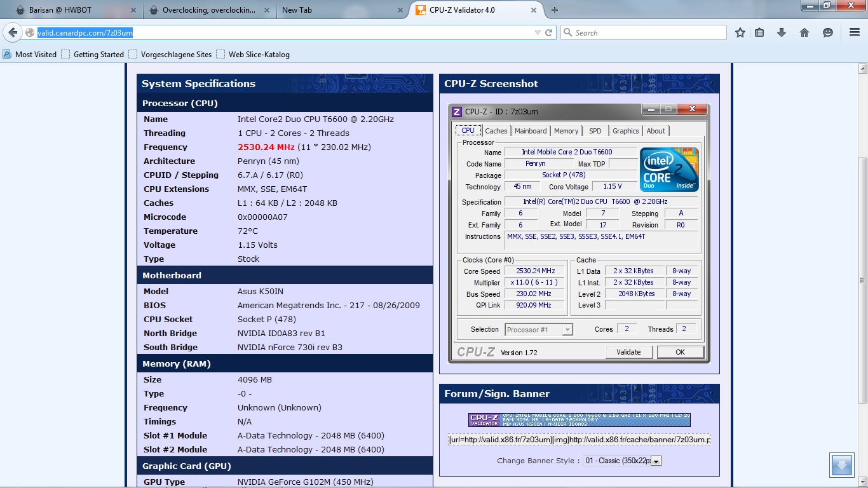Select the Memory tab in CPU-Z
The height and width of the screenshot is (488, 868).
click(566, 131)
